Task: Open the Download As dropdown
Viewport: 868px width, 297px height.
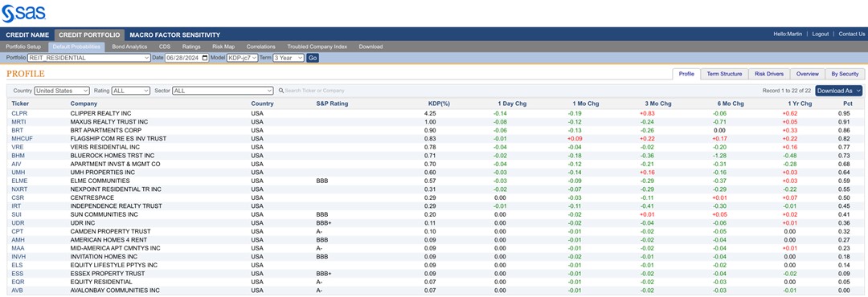Action: [x=838, y=91]
